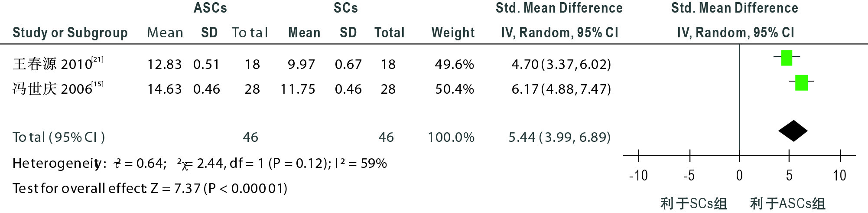The image size is (868, 213).
Task: Click the 利于ASCs组 axis label
Action: point(787,203)
